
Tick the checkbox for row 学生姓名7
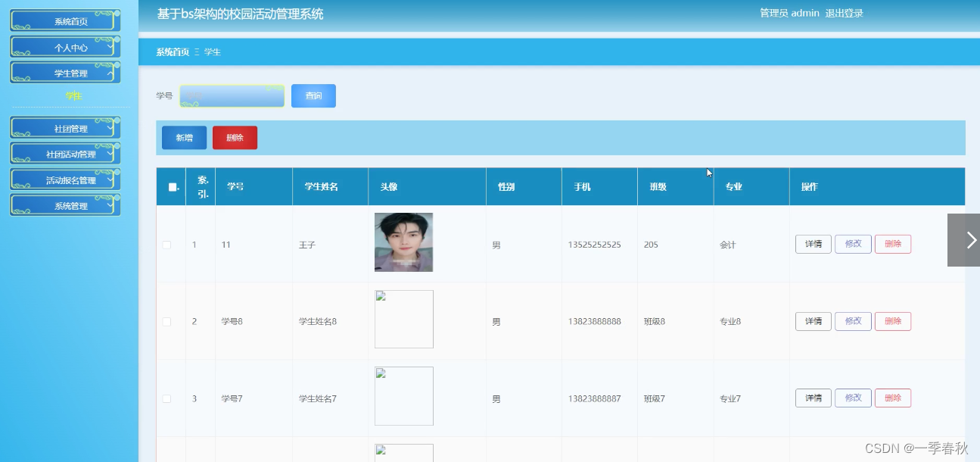click(x=166, y=398)
